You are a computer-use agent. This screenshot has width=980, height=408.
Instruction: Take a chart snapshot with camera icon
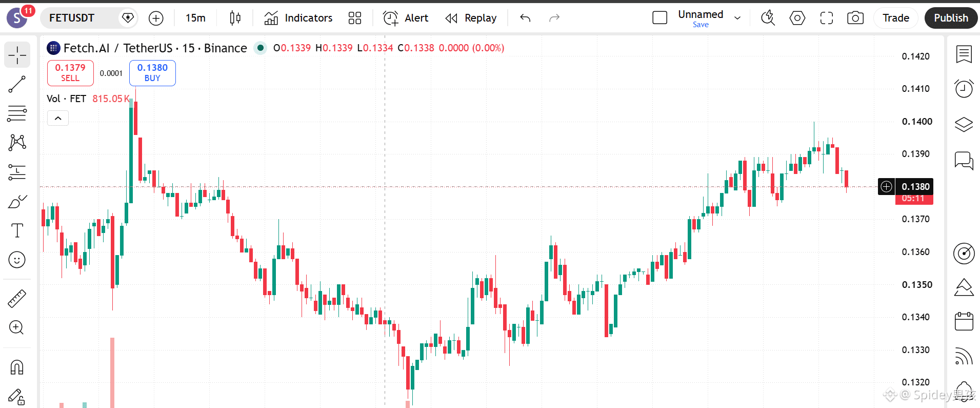pyautogui.click(x=855, y=18)
